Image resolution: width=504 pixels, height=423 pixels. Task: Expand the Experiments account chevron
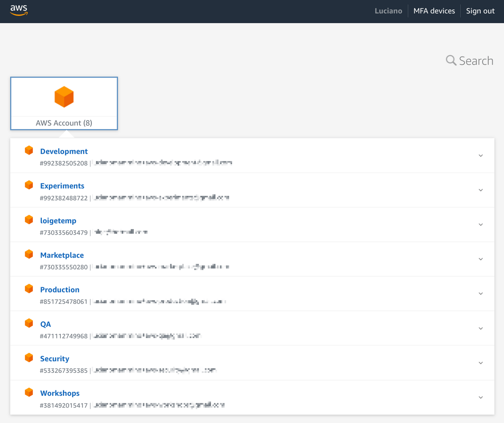[x=481, y=190]
